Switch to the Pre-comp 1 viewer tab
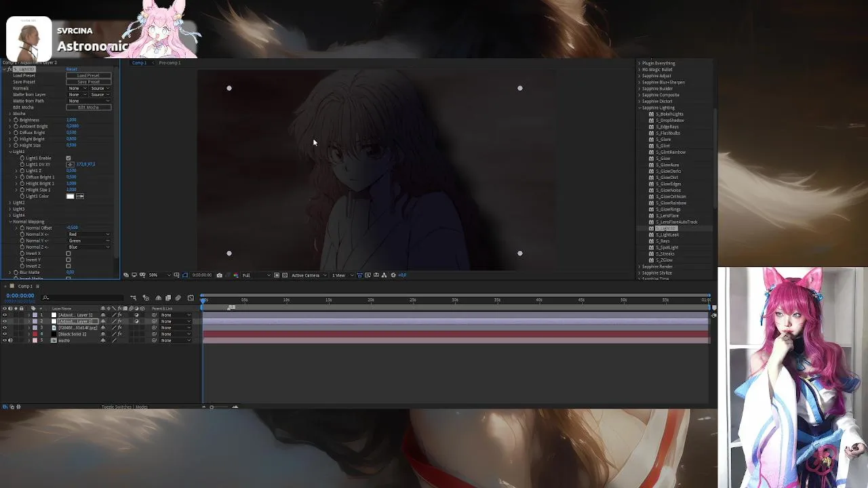Viewport: 868px width, 488px height. click(x=170, y=63)
